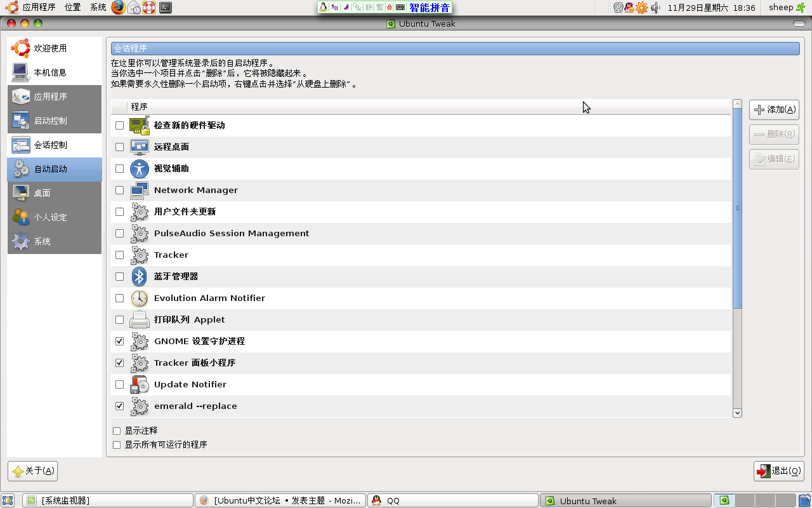The width and height of the screenshot is (812, 508).
Task: Select 欢迎使用 in the sidebar
Action: click(55, 48)
